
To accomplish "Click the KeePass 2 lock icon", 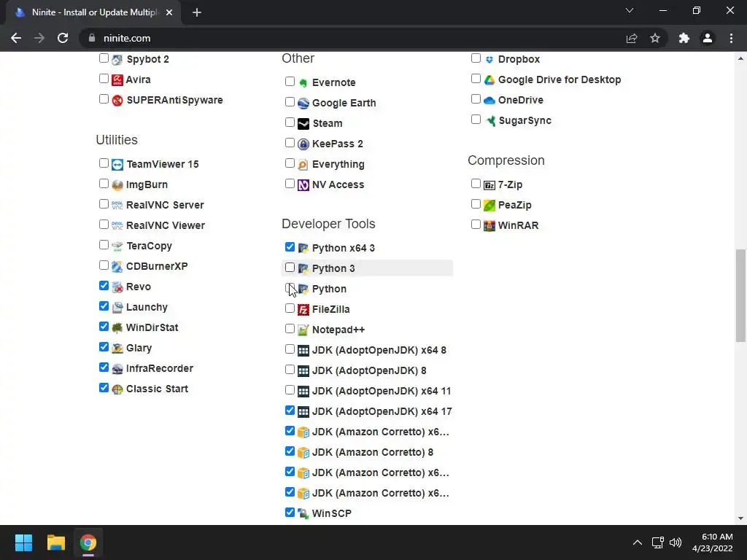I will [x=303, y=144].
